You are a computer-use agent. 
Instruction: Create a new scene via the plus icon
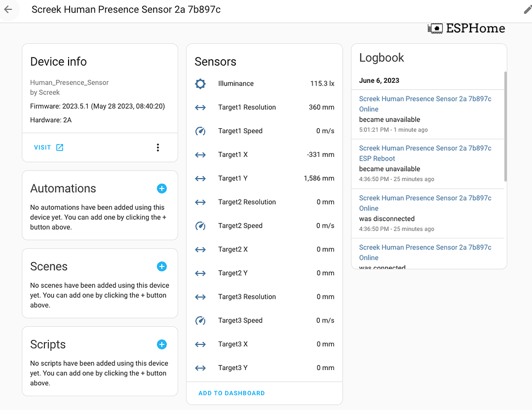tap(161, 266)
